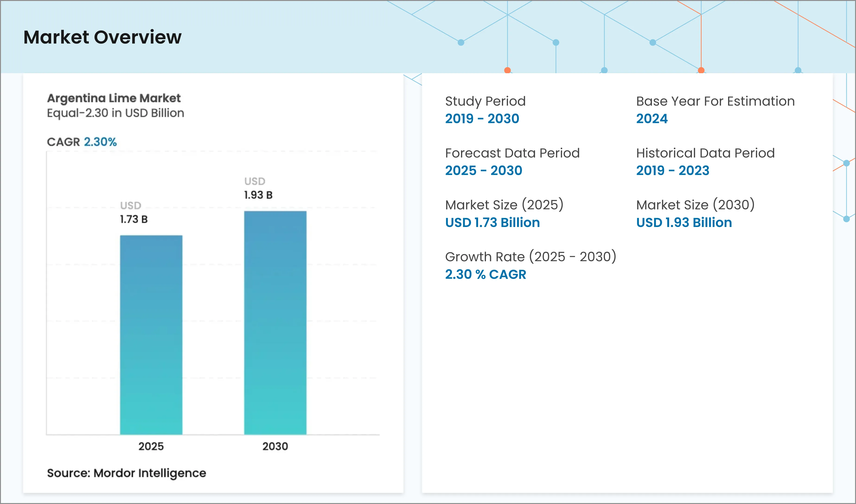Click the Equal-2.30 in USD Billion subtitle

coord(115,113)
